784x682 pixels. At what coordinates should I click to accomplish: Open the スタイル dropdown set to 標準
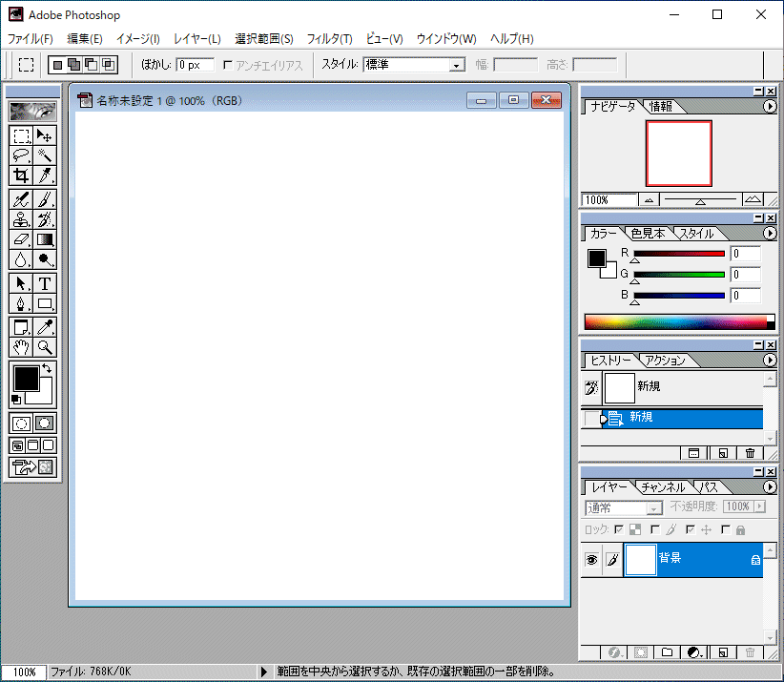coord(456,65)
